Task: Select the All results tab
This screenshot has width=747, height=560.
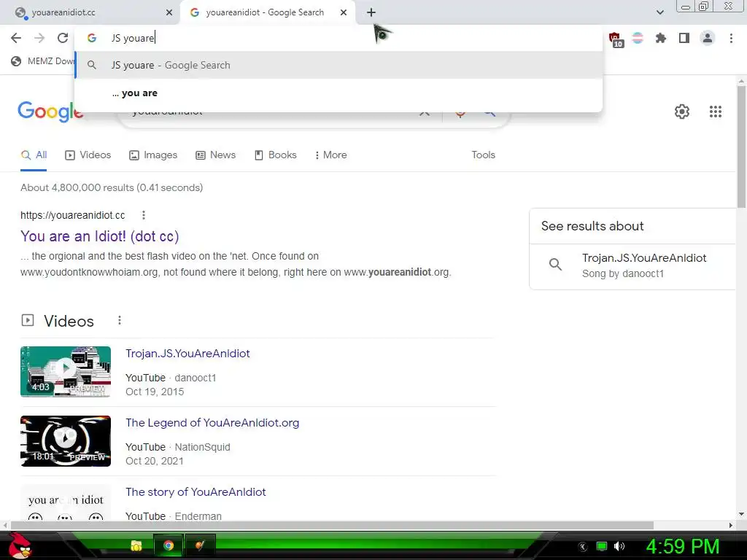Action: (34, 155)
